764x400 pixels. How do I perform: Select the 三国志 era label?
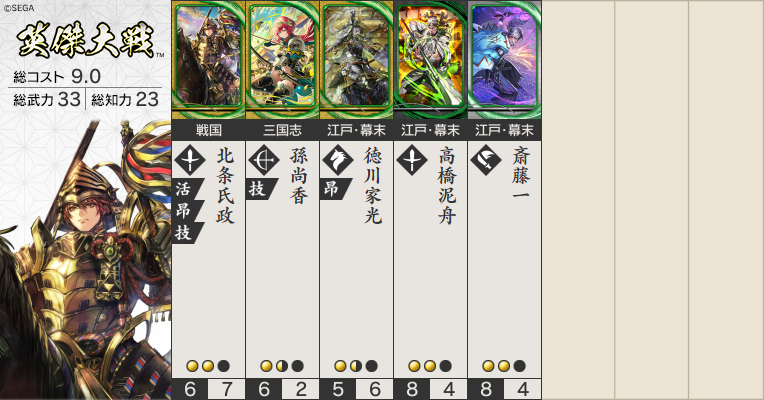283,130
